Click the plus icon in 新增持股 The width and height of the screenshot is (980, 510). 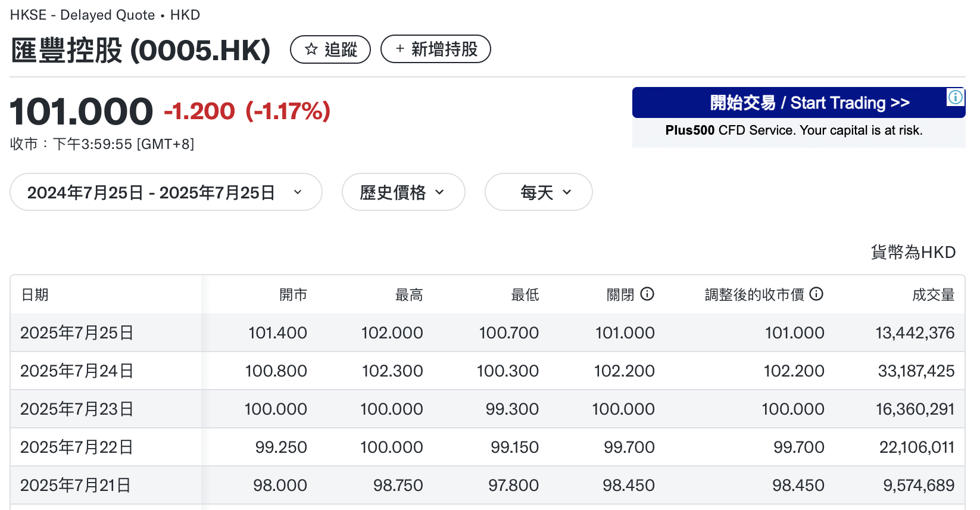(400, 49)
